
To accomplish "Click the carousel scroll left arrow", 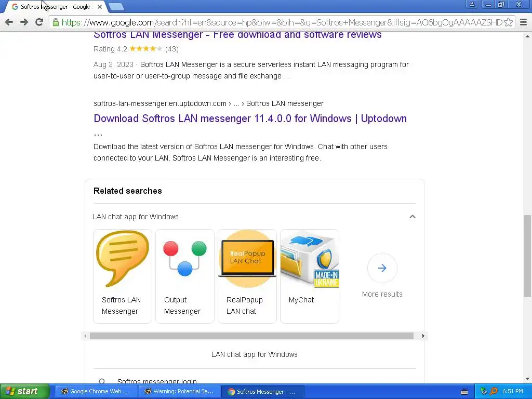I will point(85,336).
